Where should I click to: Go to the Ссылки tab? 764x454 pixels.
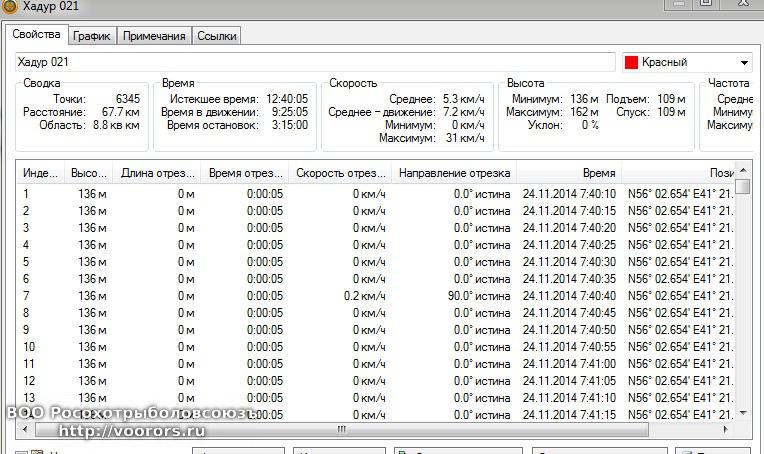216,36
